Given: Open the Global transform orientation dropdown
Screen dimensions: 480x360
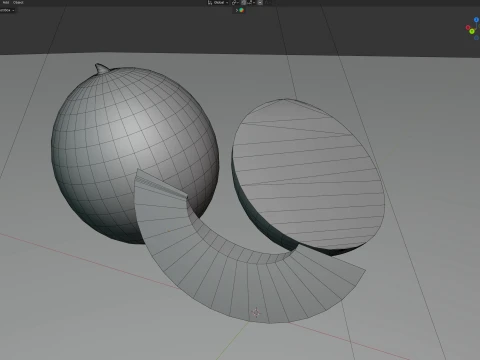Looking at the screenshot, I should [218, 2].
